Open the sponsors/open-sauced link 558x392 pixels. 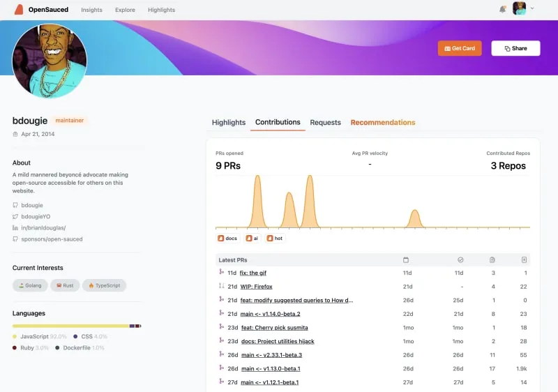coord(52,239)
